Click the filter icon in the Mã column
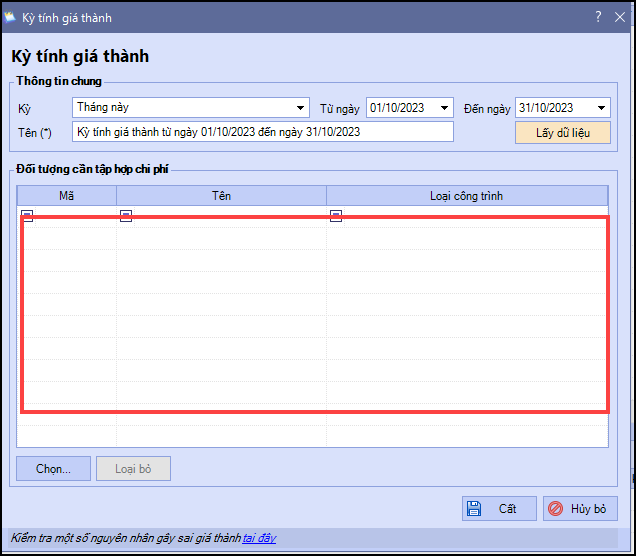Image resolution: width=636 pixels, height=556 pixels. pos(27,216)
